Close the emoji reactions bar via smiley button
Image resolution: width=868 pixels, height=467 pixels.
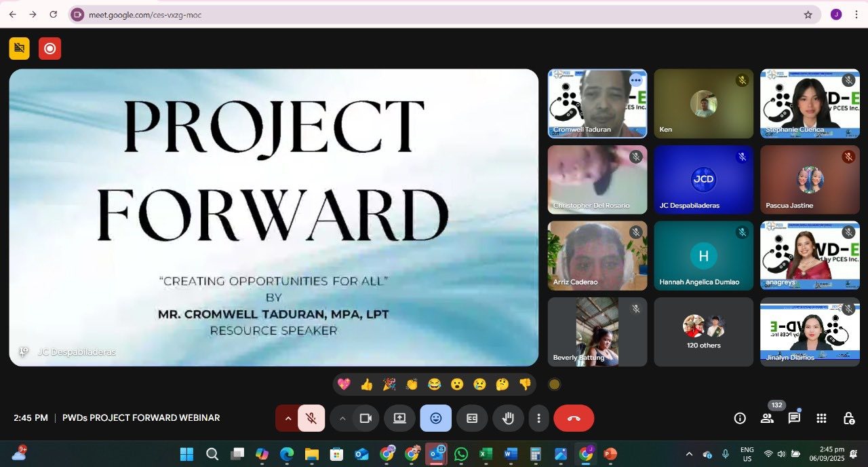tap(435, 418)
